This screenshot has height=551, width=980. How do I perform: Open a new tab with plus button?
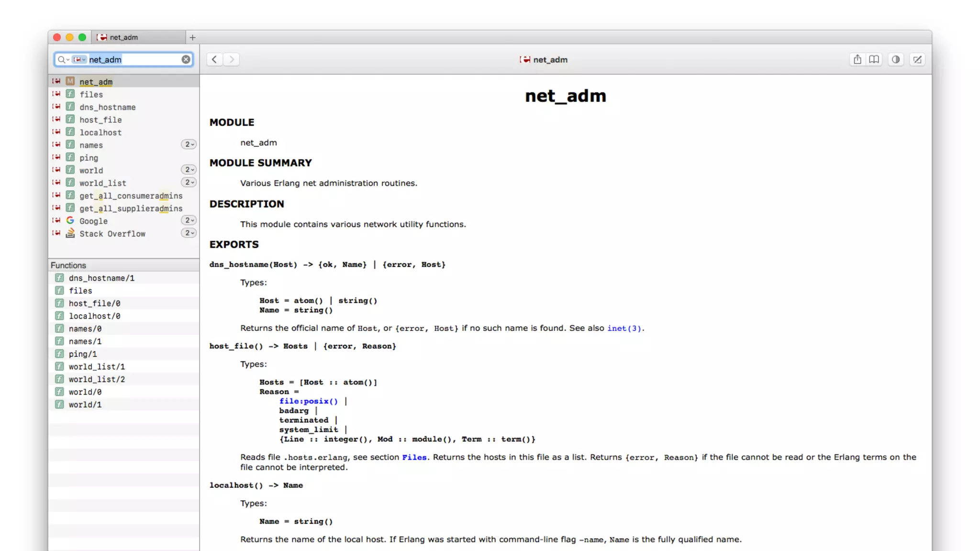192,37
